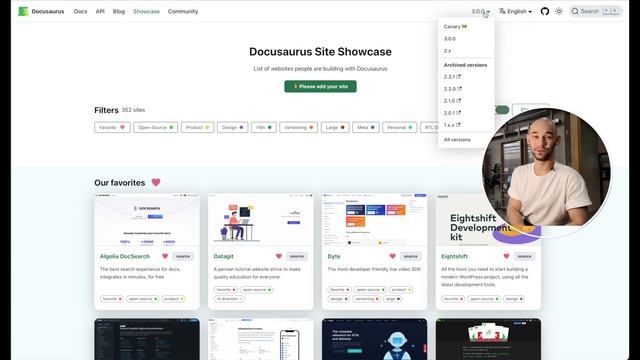
Task: Click the external link icon next to 2.0.1
Action: tap(459, 113)
